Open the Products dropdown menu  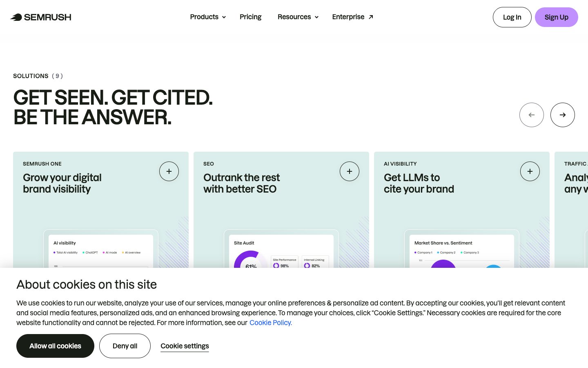(204, 17)
